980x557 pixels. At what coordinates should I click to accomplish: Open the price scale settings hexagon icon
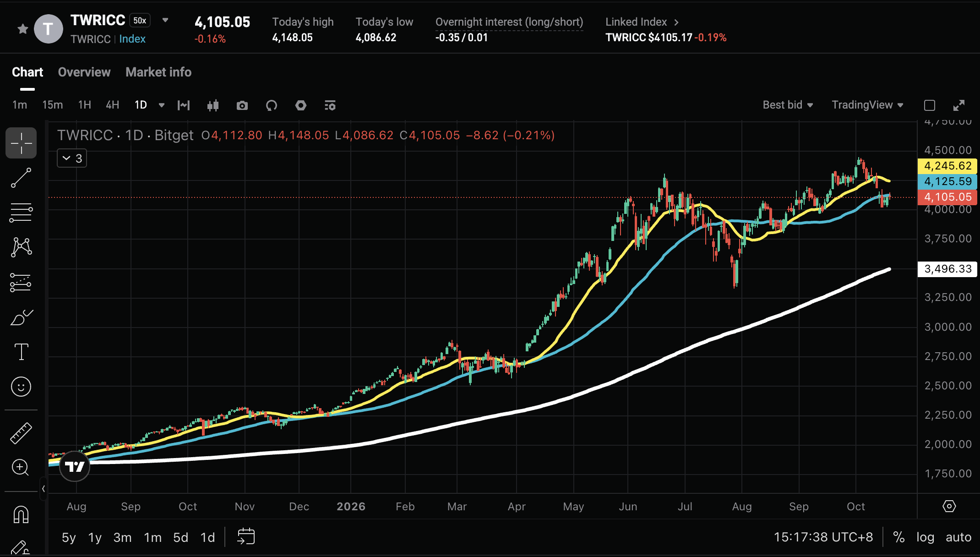point(949,506)
